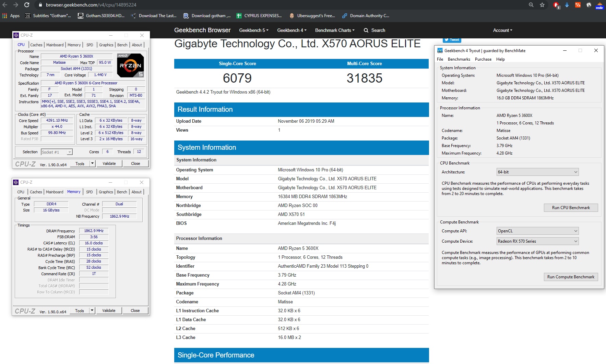Click Run CPU Benchmark button
Viewport: 606px width, 364px height.
coord(571,208)
